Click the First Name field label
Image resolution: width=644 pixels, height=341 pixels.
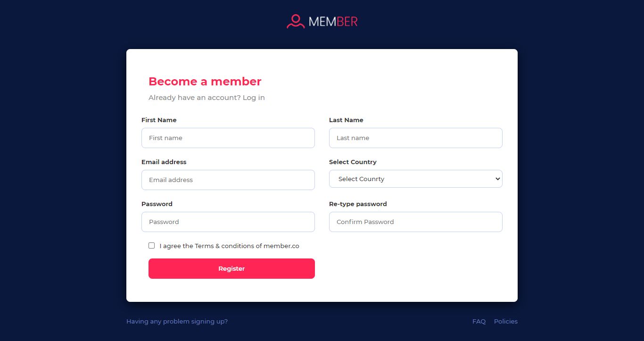pyautogui.click(x=159, y=120)
